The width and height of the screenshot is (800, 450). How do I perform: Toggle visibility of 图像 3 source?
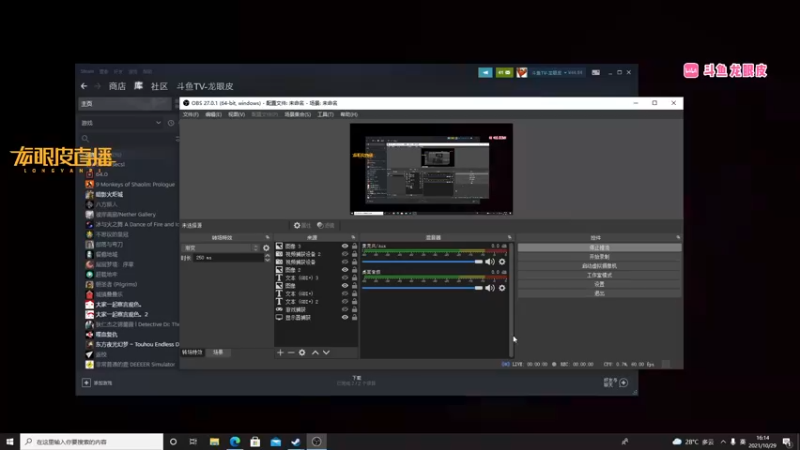tap(345, 246)
